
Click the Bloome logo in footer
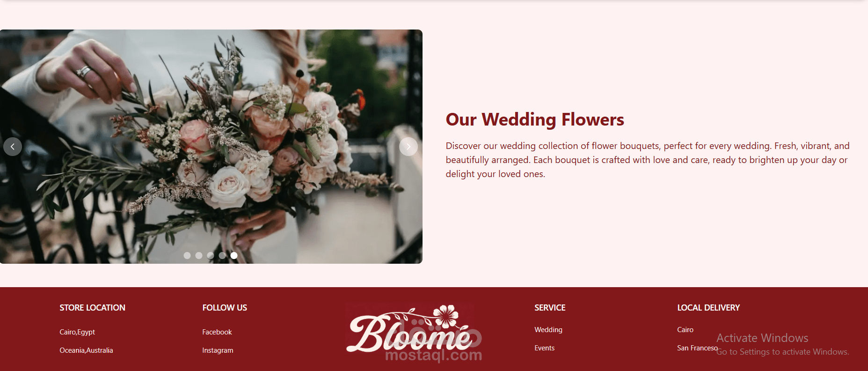(409, 329)
